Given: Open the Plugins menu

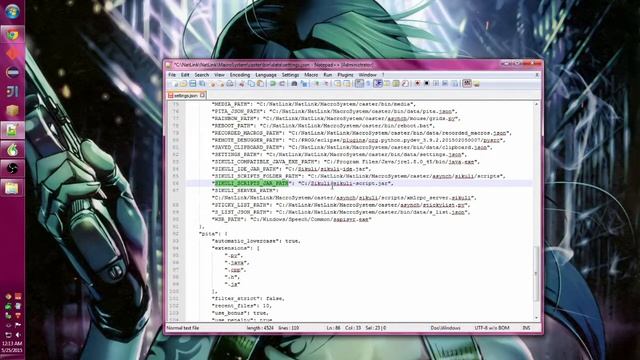Looking at the screenshot, I should point(345,75).
